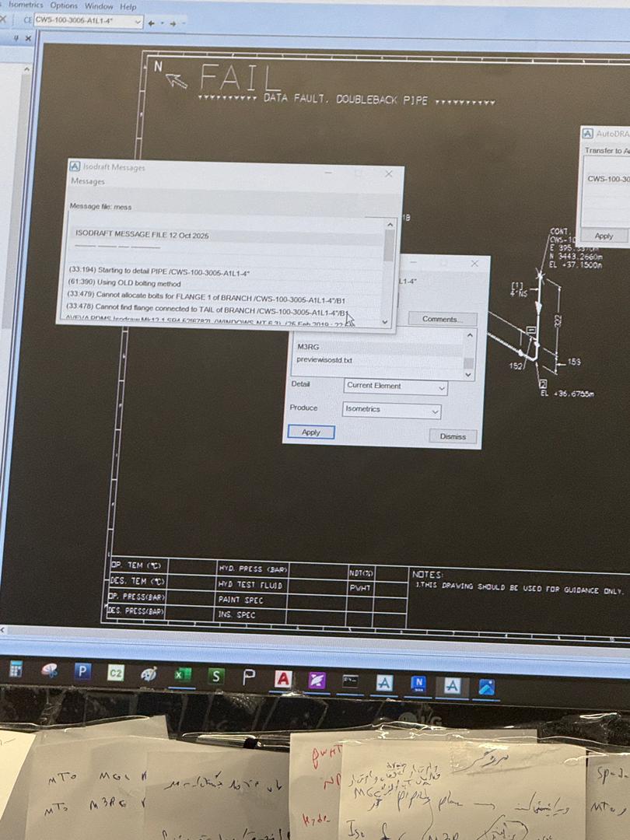
Task: Click the pin icon on docked panel
Action: (17, 38)
